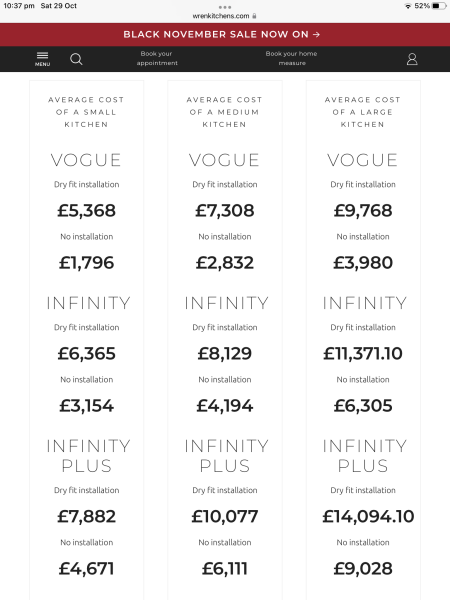
Task: Tap the padlock icon beside wrenkitchens.com
Action: [x=254, y=16]
